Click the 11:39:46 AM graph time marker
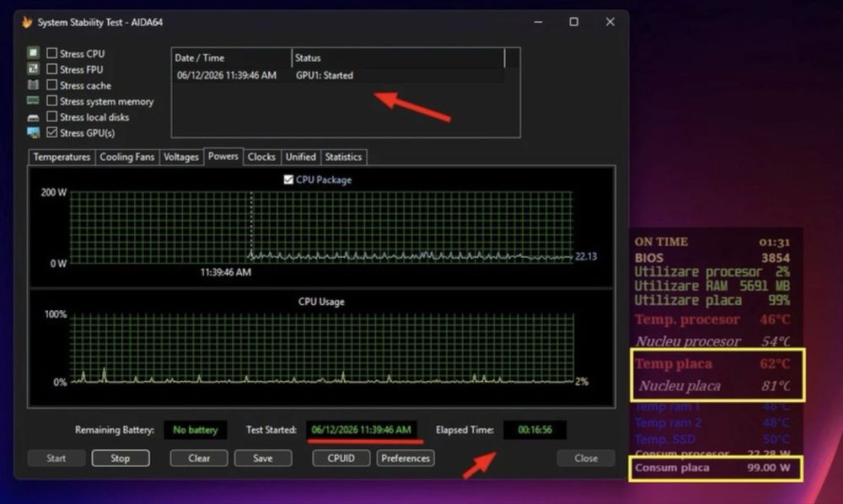Screen dimensions: 843x504 226,272
